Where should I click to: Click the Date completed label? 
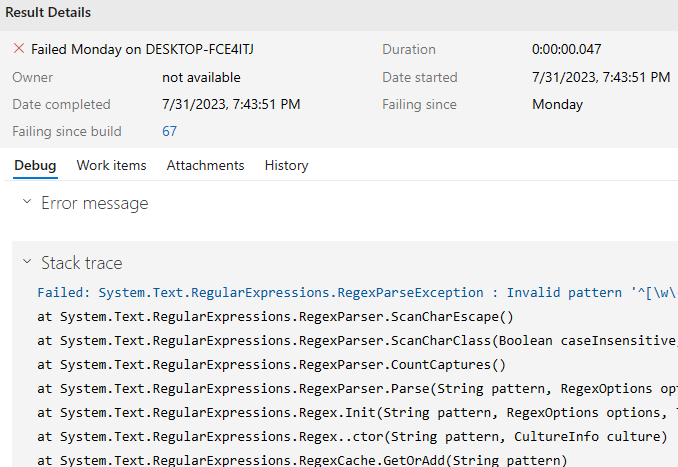[61, 105]
